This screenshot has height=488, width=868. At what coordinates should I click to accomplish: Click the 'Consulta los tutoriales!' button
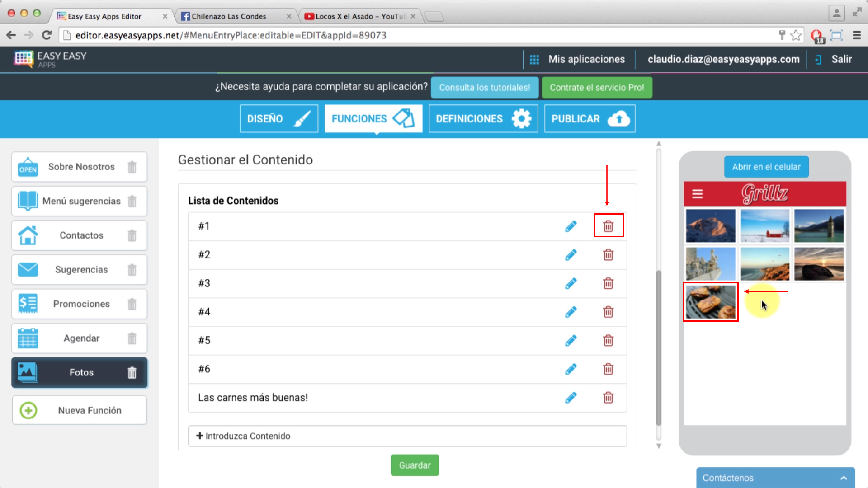484,88
